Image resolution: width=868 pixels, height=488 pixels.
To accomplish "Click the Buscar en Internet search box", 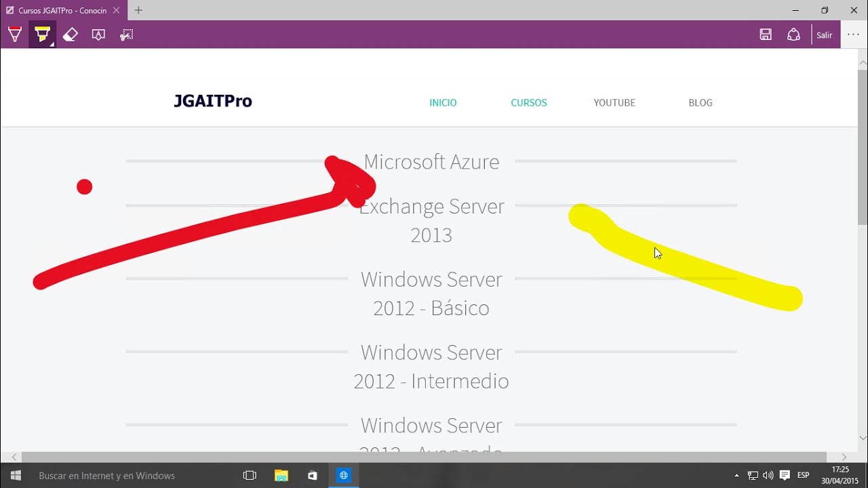I will tap(134, 476).
